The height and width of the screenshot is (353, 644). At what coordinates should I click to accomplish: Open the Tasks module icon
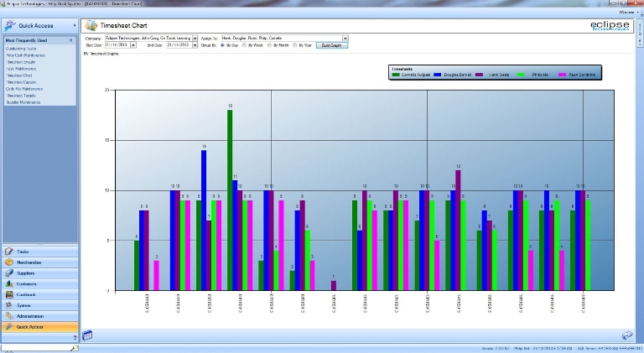point(9,252)
